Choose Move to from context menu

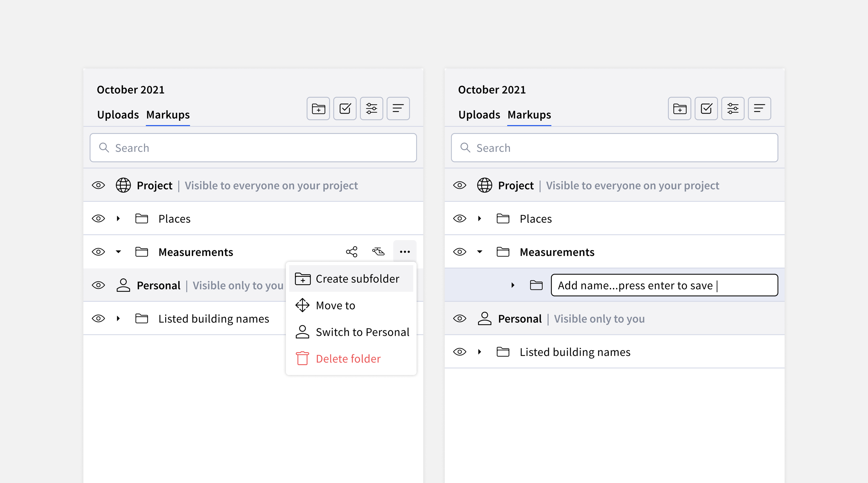click(x=351, y=305)
